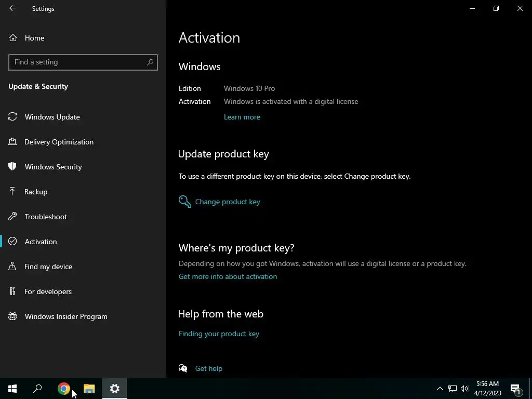Screen dimensions: 532x399
Task: Click the Windows Security shield icon
Action: 12,167
